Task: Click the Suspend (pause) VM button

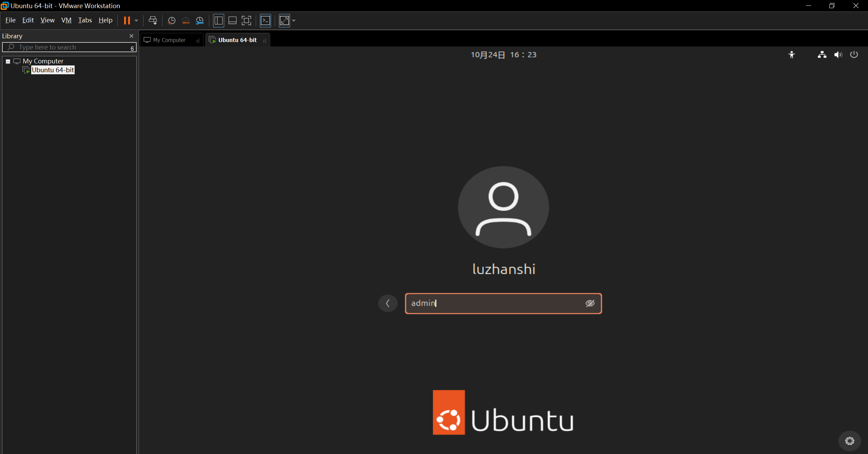Action: coord(127,21)
